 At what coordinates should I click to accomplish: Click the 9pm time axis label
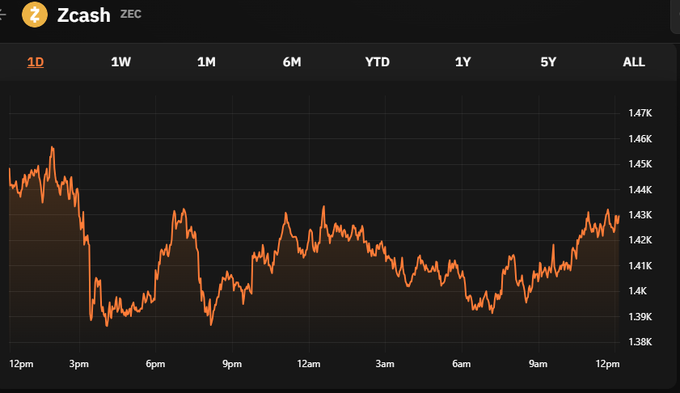(x=232, y=364)
